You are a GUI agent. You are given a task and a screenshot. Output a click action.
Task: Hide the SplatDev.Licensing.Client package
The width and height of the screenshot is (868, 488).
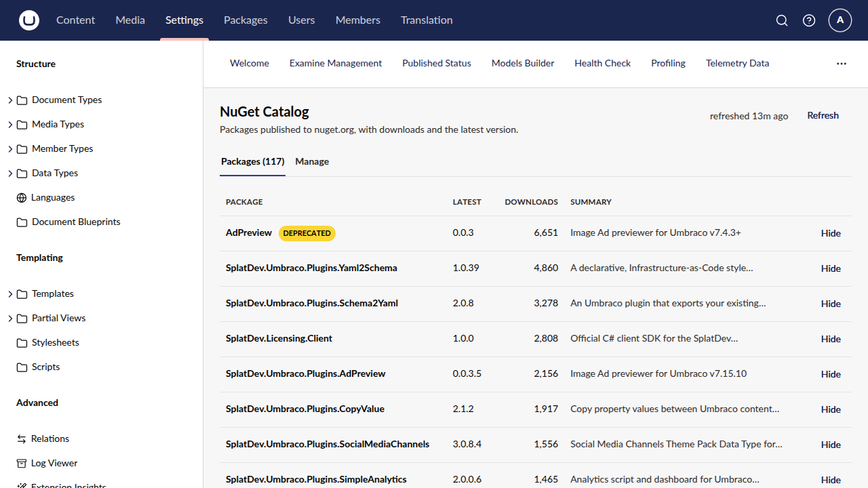pyautogui.click(x=831, y=339)
